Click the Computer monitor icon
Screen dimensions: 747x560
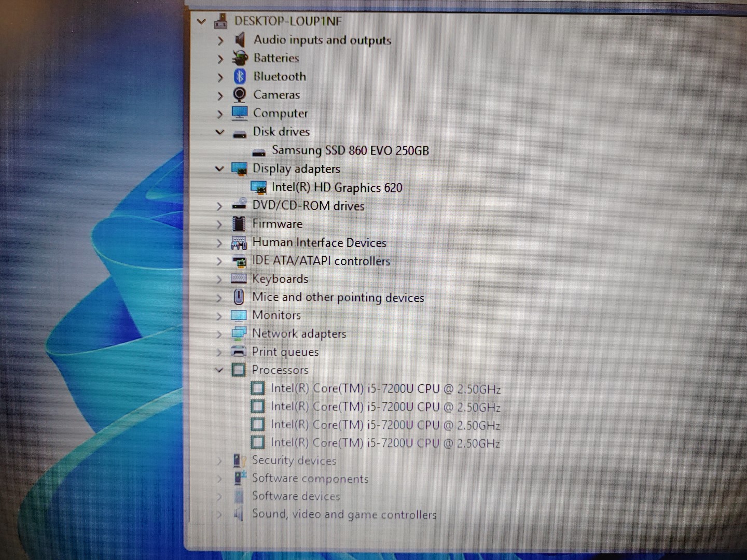click(240, 113)
